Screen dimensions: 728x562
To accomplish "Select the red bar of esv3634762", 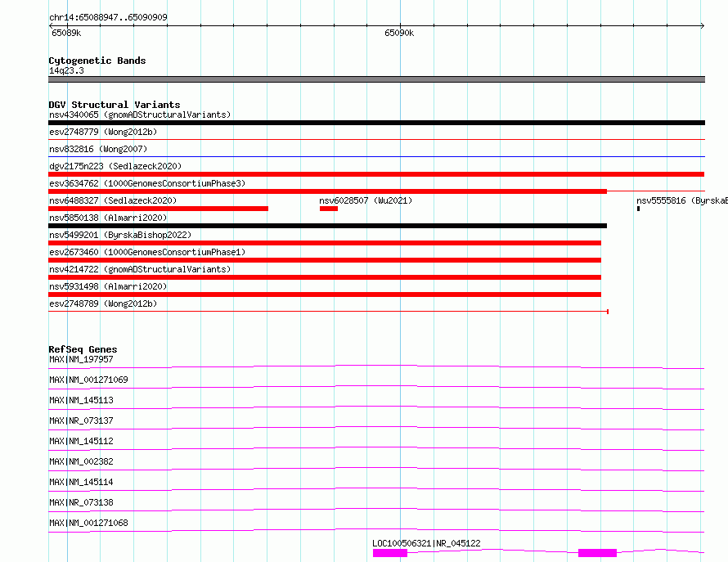I will 327,191.
